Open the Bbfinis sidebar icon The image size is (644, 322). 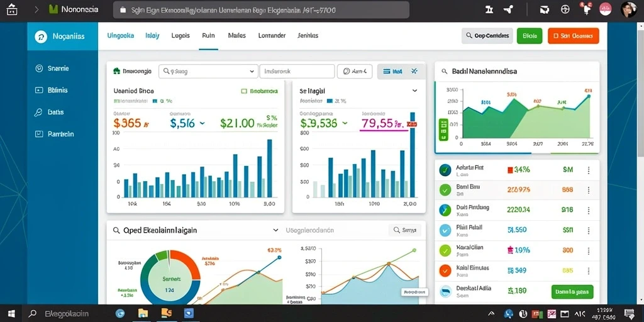point(40,90)
